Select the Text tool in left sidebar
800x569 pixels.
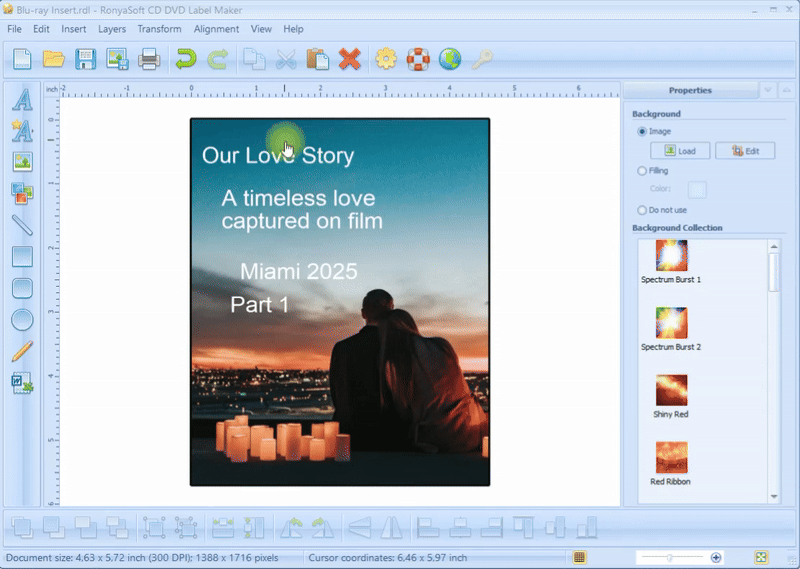(x=22, y=99)
